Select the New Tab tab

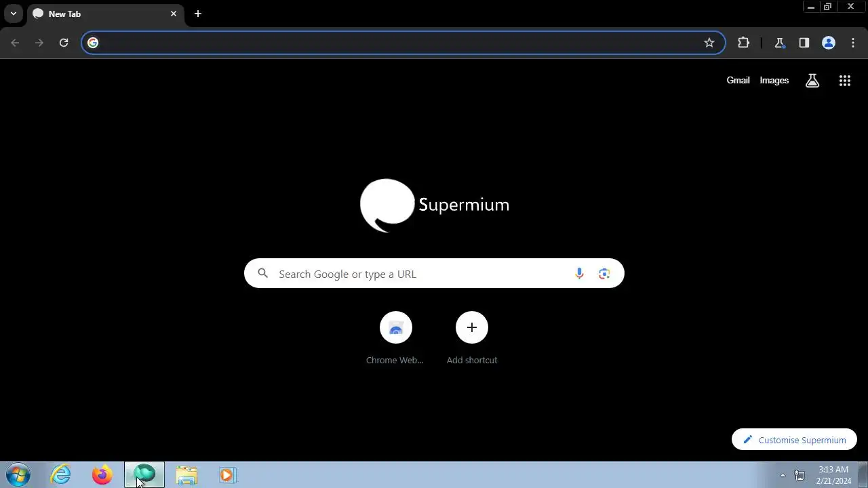click(106, 14)
